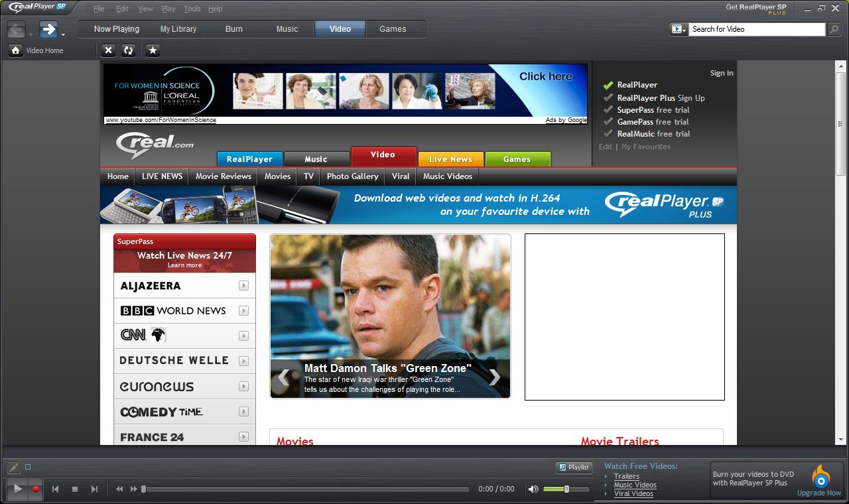This screenshot has width=849, height=504.
Task: Open the Help menu
Action: [215, 9]
